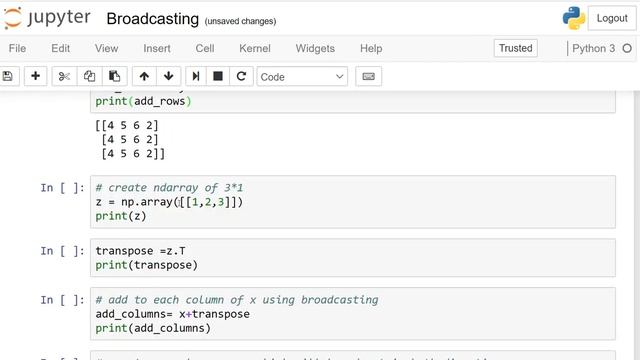Click the Python 3 kernel name

point(593,48)
